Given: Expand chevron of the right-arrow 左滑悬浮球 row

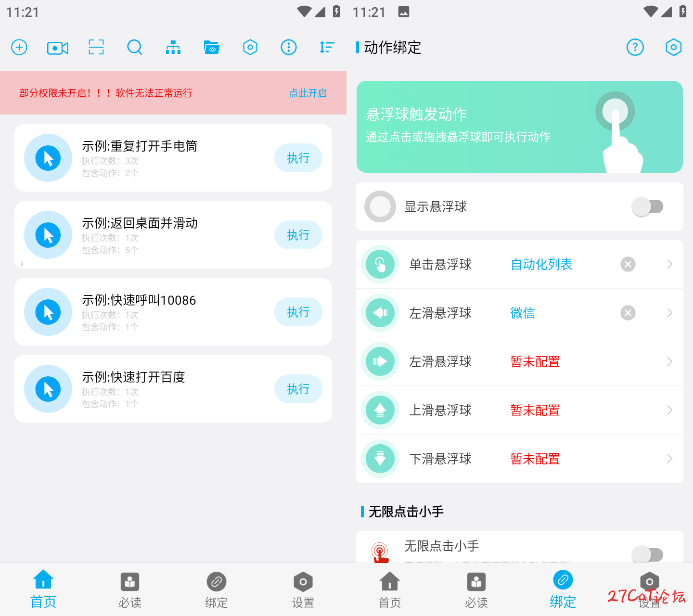Looking at the screenshot, I should (670, 361).
